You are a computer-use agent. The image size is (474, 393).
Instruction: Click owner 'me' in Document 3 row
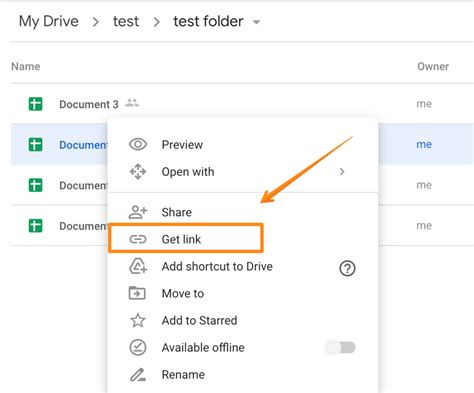tap(424, 104)
